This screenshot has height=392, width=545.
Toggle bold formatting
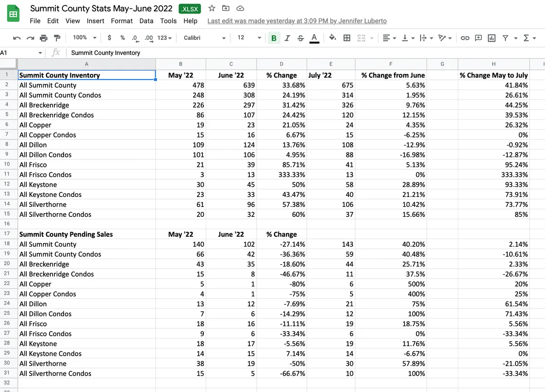(x=274, y=38)
